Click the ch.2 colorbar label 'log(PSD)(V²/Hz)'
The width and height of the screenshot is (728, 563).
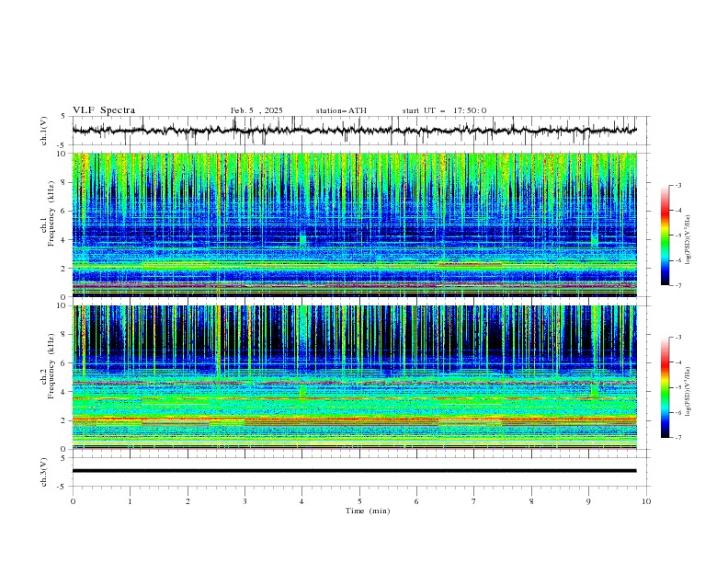click(x=688, y=392)
